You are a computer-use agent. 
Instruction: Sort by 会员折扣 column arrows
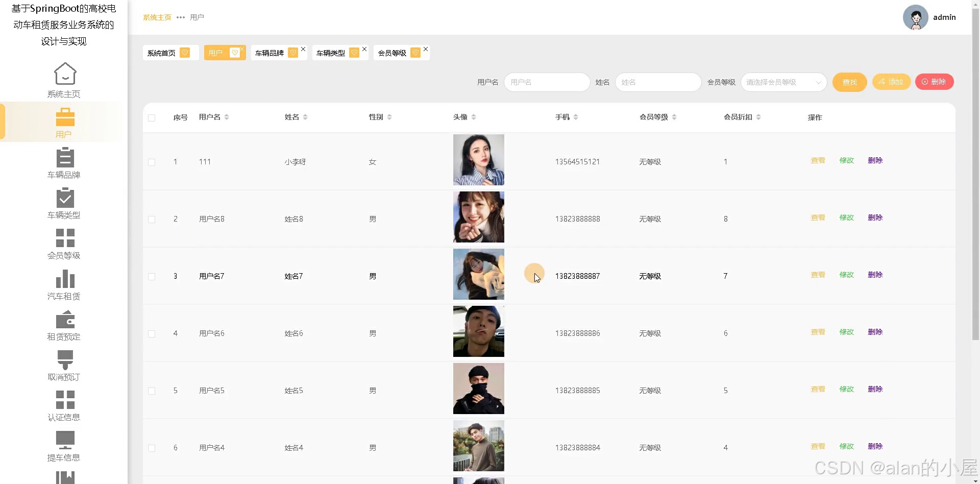[758, 117]
